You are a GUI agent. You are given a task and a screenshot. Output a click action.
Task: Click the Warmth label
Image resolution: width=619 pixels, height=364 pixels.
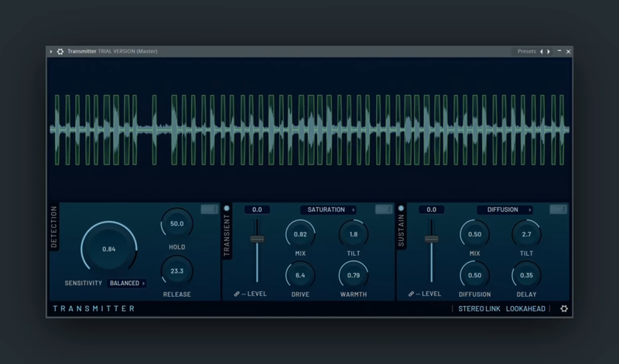[x=354, y=294]
